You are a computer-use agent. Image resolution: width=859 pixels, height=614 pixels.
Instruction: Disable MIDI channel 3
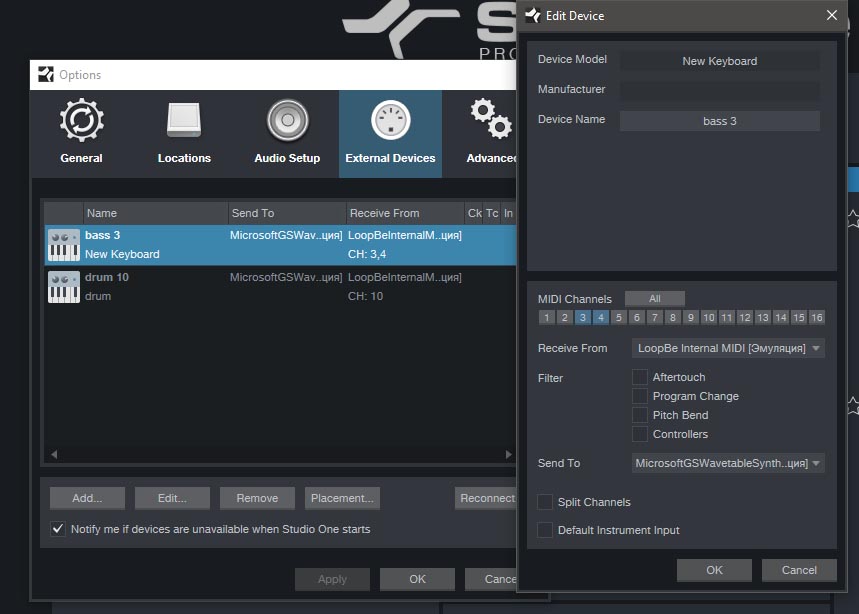[582, 317]
